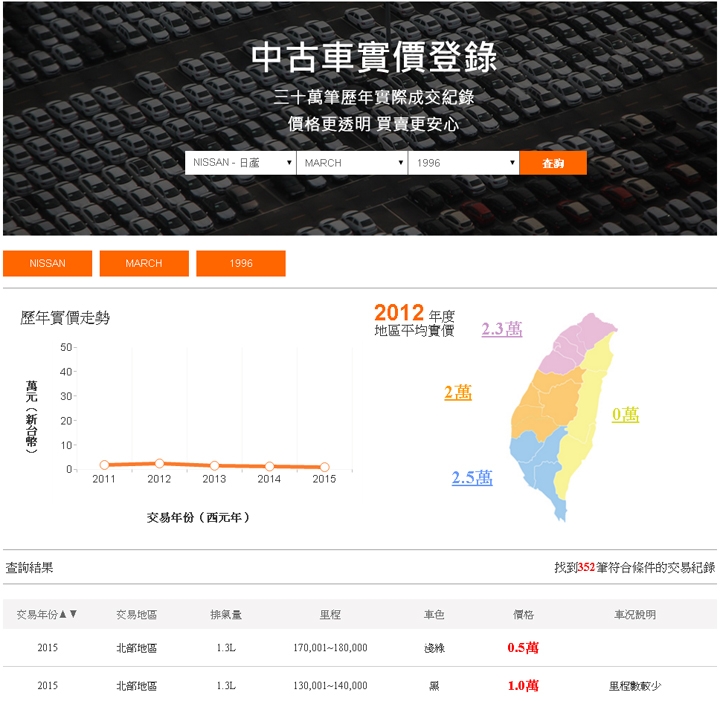Click the 0.5萬 price in results
The width and height of the screenshot is (720, 701).
point(523,648)
